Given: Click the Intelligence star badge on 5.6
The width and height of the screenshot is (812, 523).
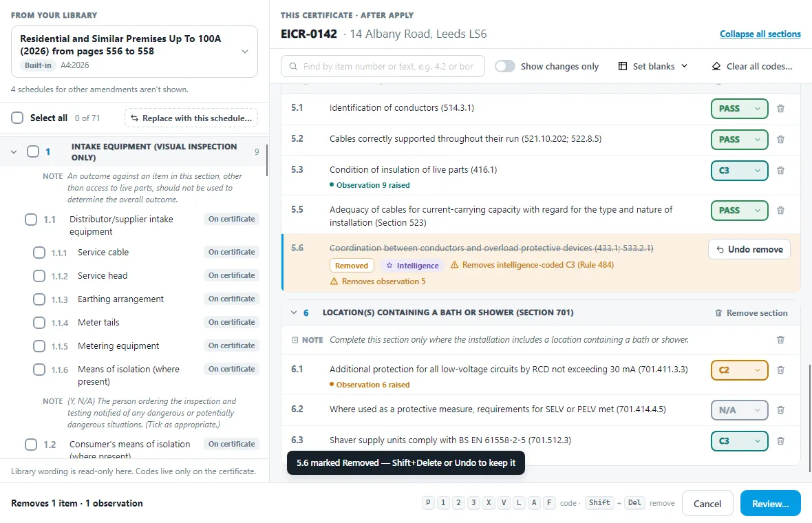Looking at the screenshot, I should point(412,266).
